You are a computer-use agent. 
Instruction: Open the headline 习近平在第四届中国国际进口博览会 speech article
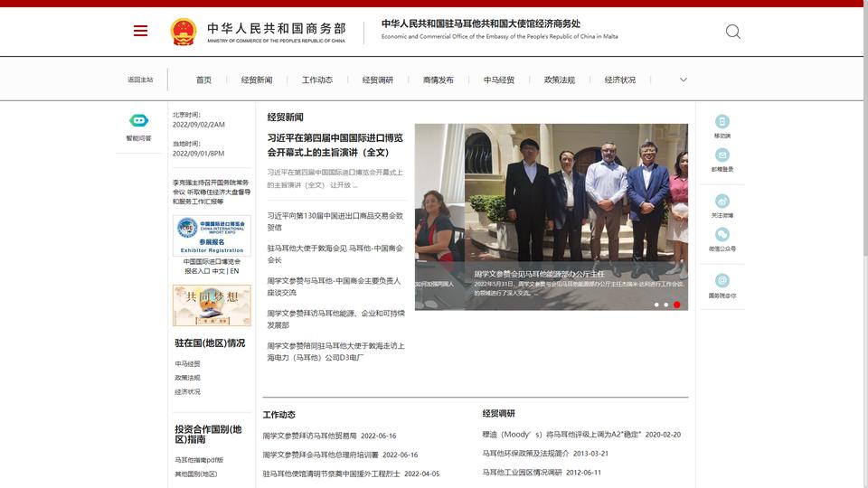pos(335,145)
